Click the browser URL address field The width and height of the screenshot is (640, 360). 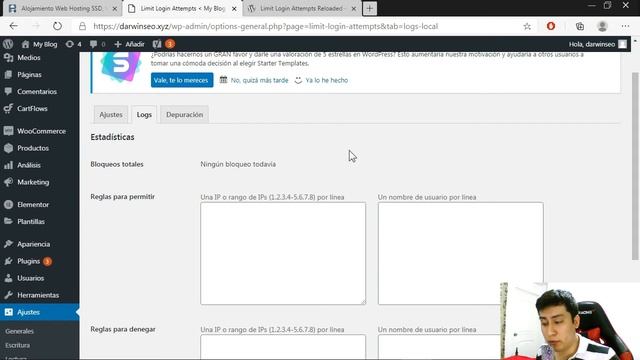tap(265, 26)
